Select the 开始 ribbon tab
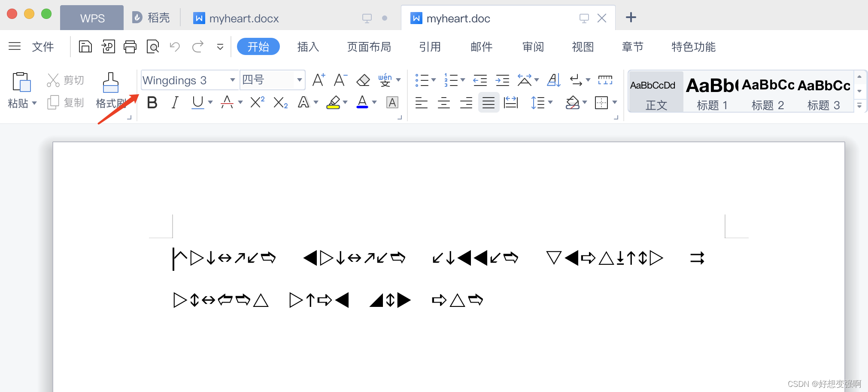The height and width of the screenshot is (392, 868). (258, 46)
